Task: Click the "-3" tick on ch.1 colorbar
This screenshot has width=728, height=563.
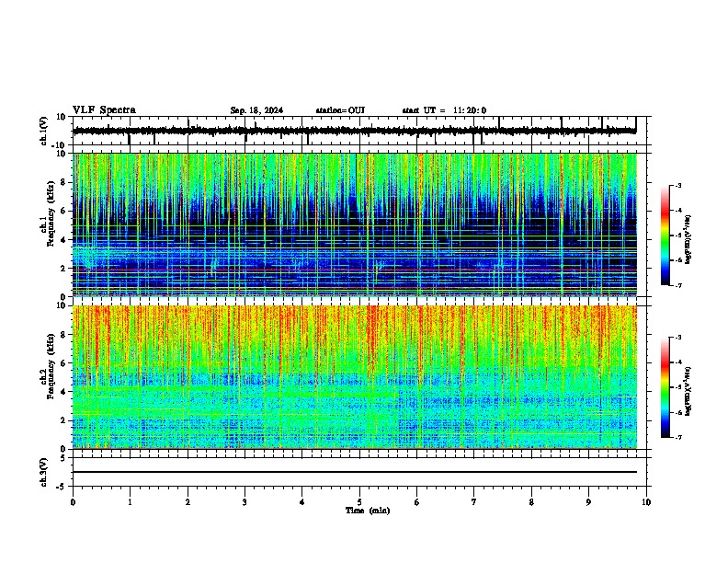Action: click(x=678, y=186)
